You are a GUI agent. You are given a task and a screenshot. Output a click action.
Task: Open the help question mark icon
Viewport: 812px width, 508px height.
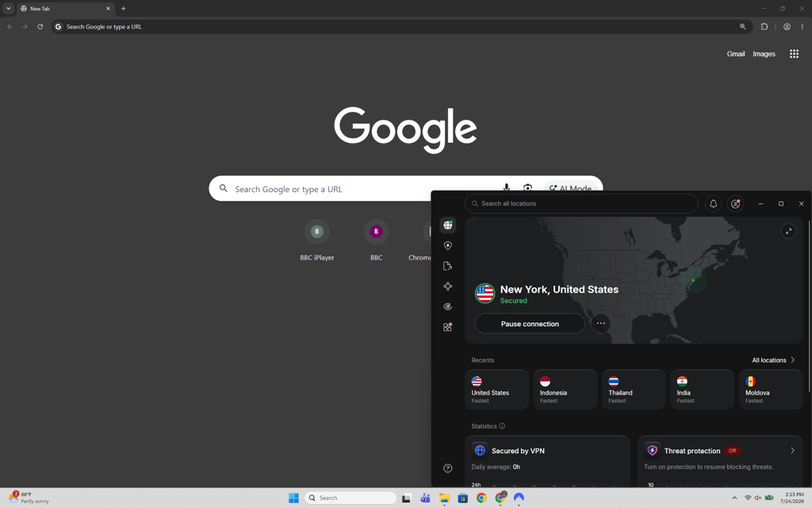(x=448, y=468)
